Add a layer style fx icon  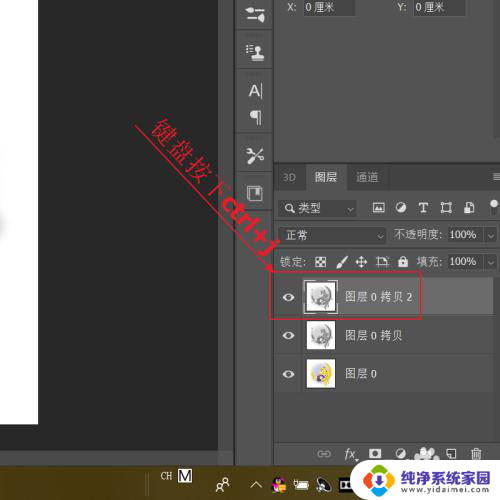pos(350,454)
